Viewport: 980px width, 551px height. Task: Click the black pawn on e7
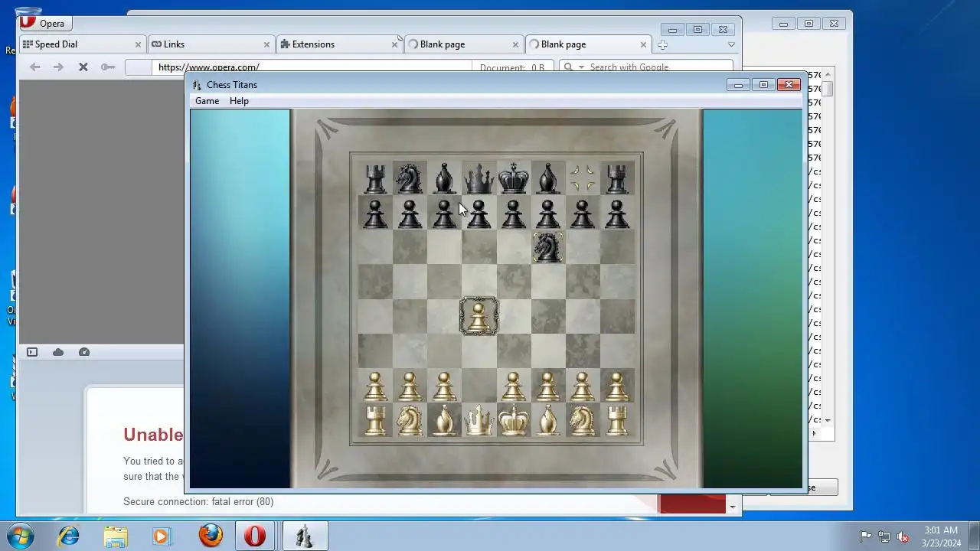[513, 214]
